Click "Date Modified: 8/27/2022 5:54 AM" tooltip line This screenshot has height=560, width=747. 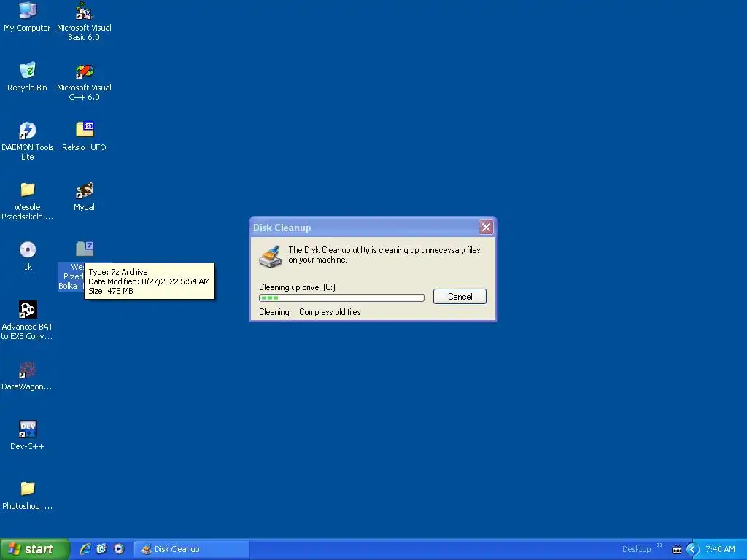[149, 281]
